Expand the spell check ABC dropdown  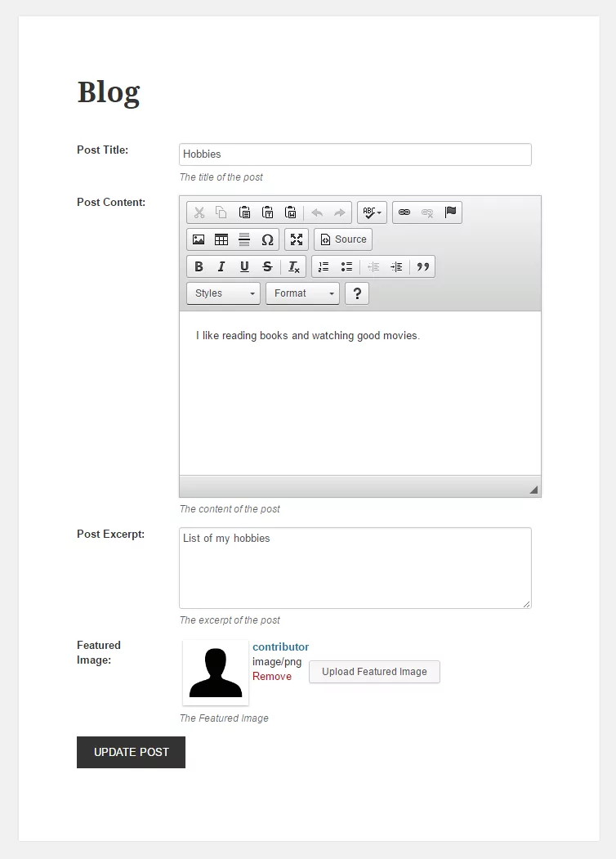click(372, 213)
